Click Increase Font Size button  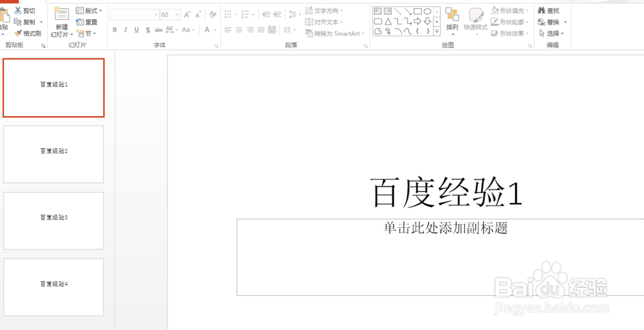point(187,15)
